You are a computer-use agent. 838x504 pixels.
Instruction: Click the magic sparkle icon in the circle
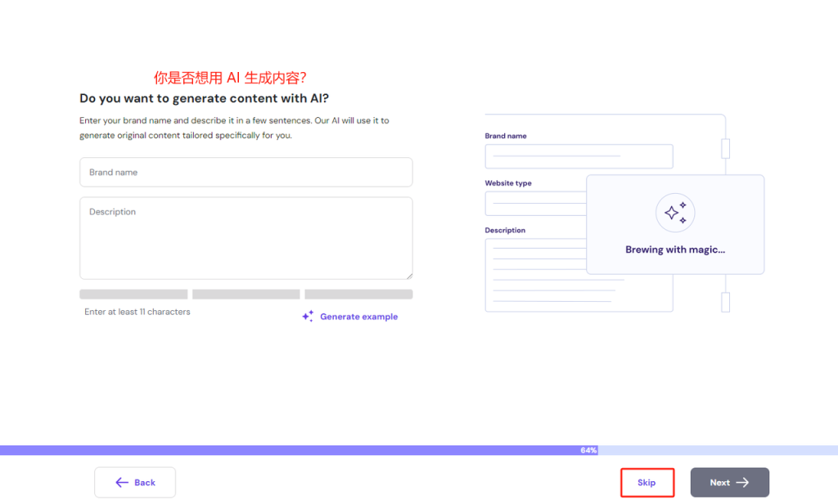click(675, 214)
